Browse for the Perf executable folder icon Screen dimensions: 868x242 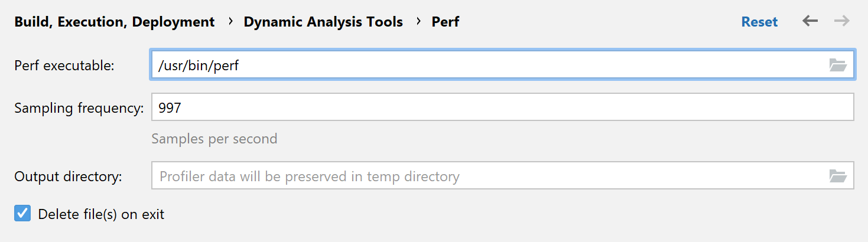click(x=837, y=66)
